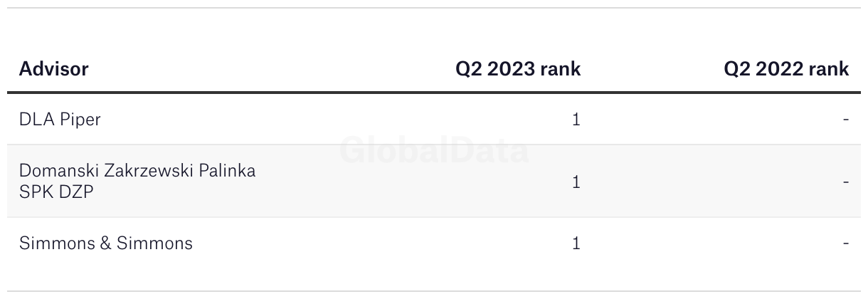The height and width of the screenshot is (299, 868).
Task: Click the thin horizontal rule above the table
Action: tap(434, 8)
